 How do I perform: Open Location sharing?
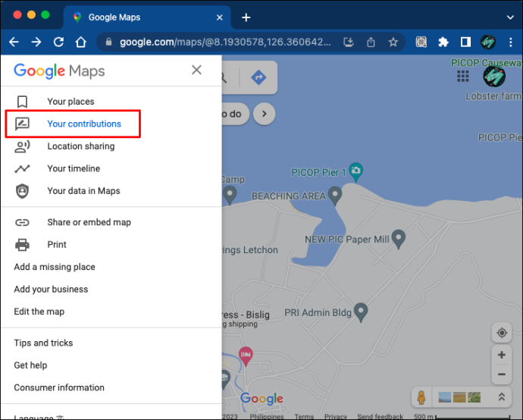(x=81, y=146)
